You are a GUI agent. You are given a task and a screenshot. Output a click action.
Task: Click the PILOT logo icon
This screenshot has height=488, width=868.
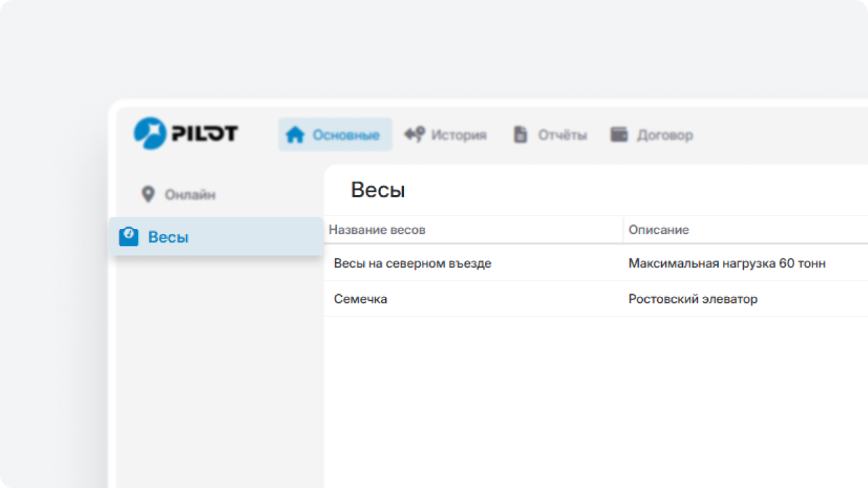pyautogui.click(x=150, y=134)
